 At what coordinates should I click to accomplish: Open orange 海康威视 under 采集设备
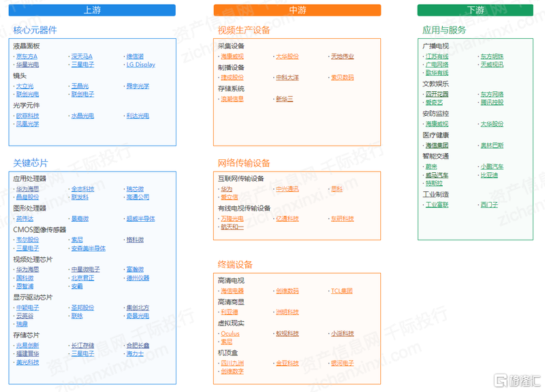pyautogui.click(x=232, y=56)
